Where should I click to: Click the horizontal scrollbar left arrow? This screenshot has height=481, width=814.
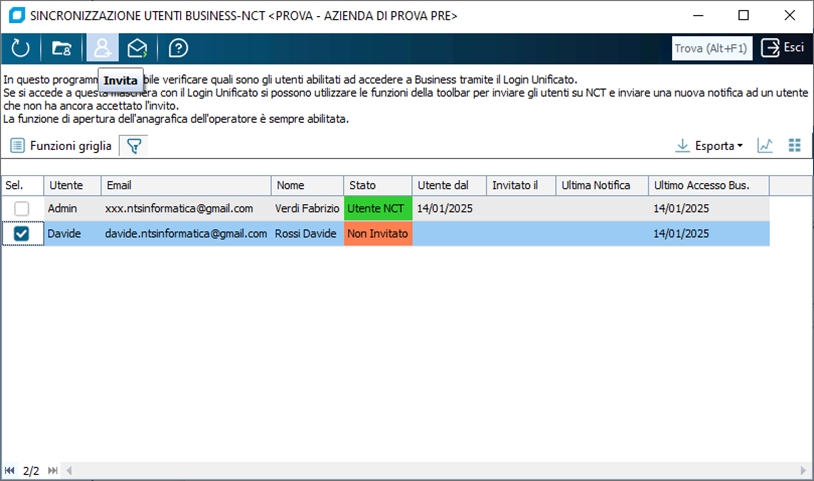coord(69,471)
